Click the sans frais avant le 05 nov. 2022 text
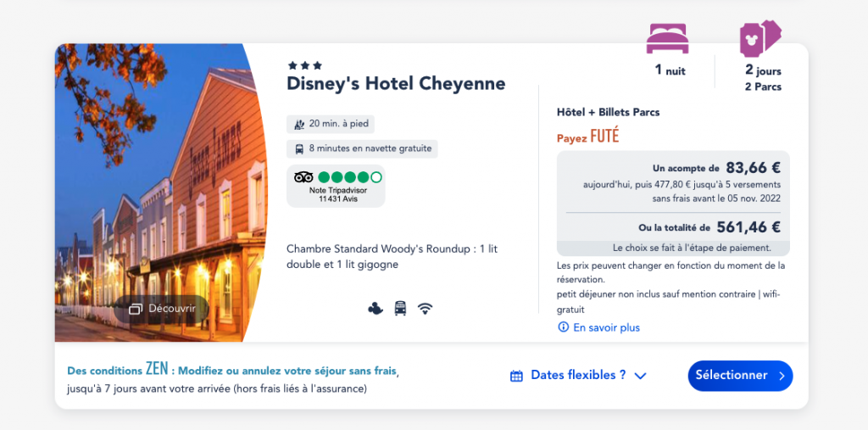Screen dimensions: 868x430 tap(716, 198)
